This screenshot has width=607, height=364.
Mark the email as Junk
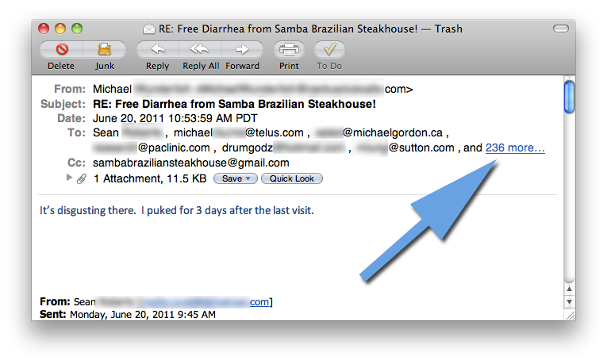(105, 49)
